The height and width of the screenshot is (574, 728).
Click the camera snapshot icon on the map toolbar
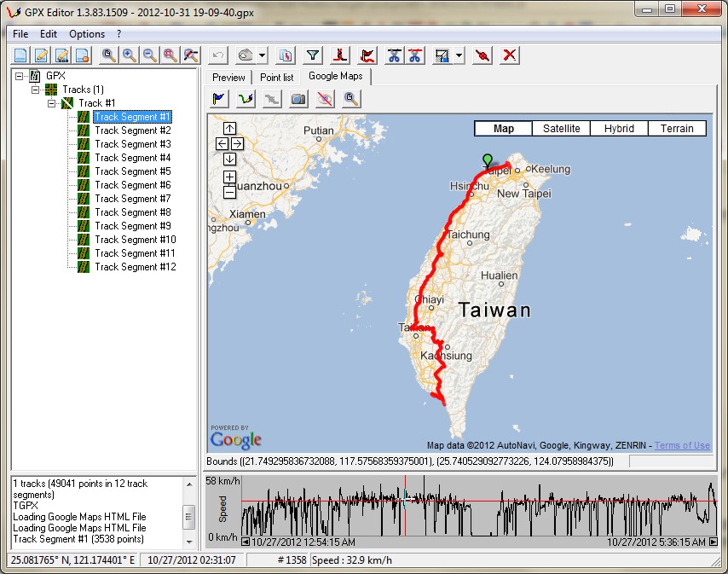(298, 99)
